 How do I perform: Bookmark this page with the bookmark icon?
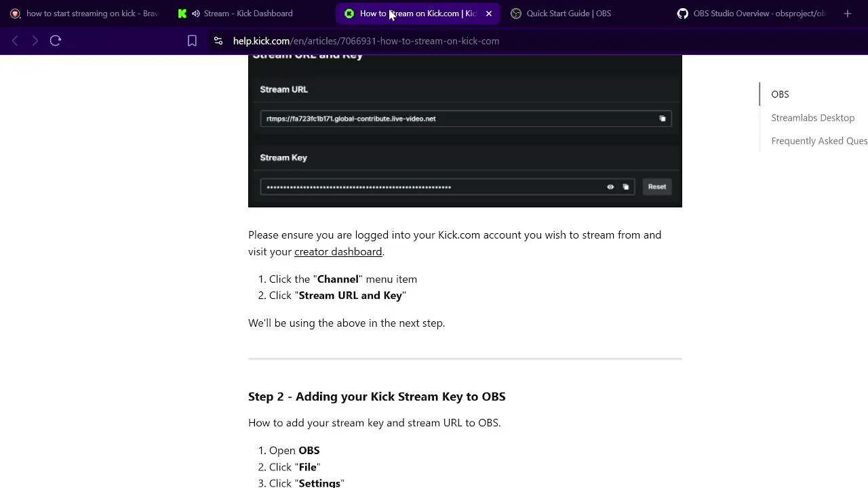click(x=192, y=41)
